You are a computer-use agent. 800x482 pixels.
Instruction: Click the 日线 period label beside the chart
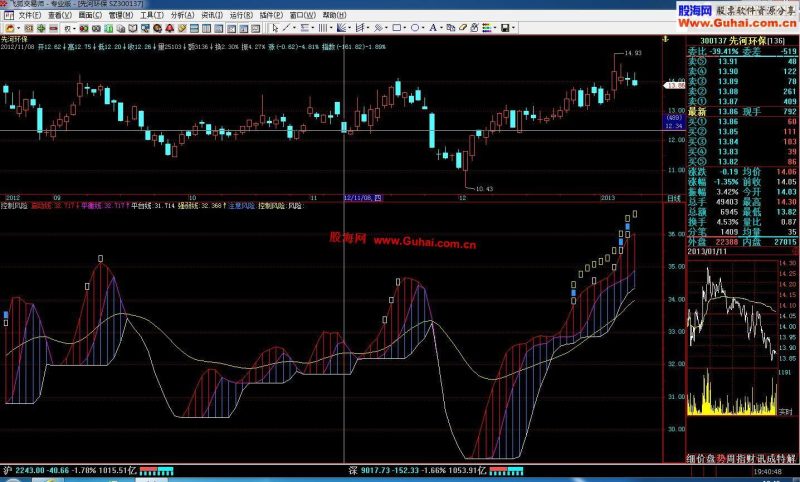tap(673, 198)
